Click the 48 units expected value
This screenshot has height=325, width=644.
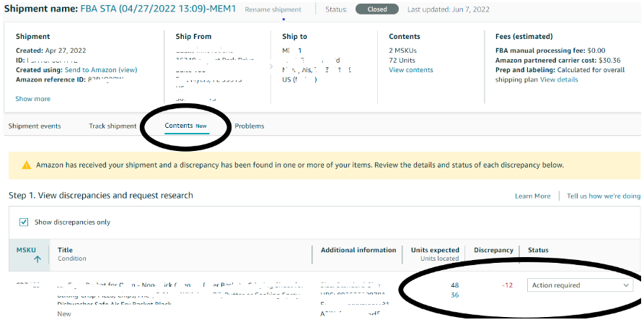click(x=454, y=285)
